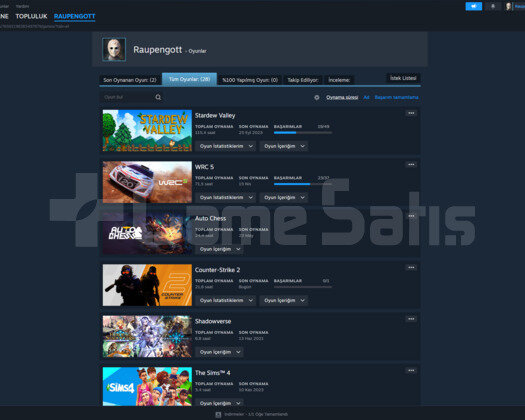Click WRC 5 achievements progress bar

point(303,184)
